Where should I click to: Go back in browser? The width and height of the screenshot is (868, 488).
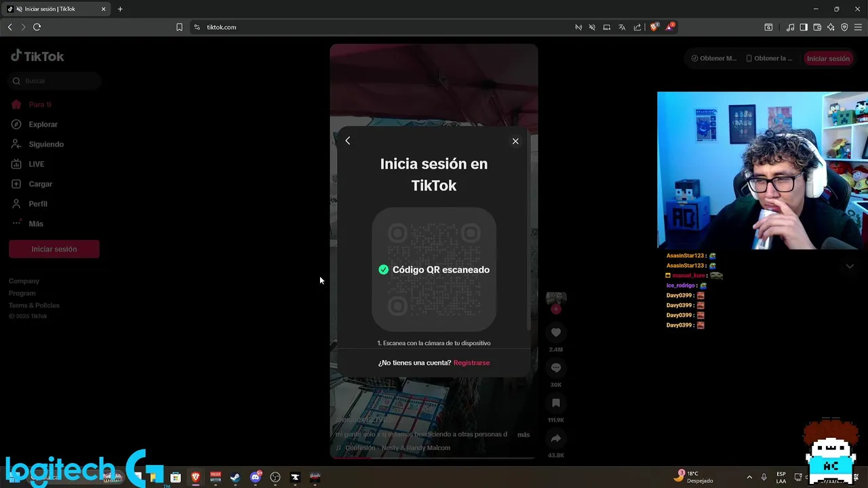9,27
